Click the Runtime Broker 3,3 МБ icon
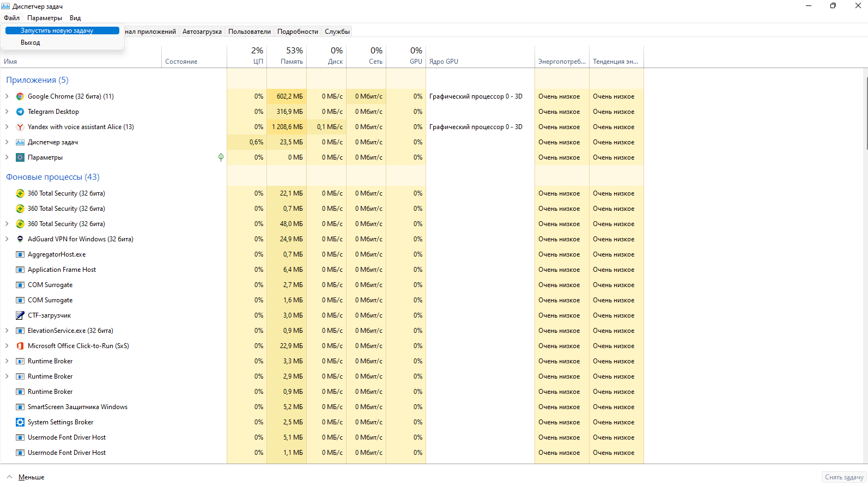 [20, 361]
